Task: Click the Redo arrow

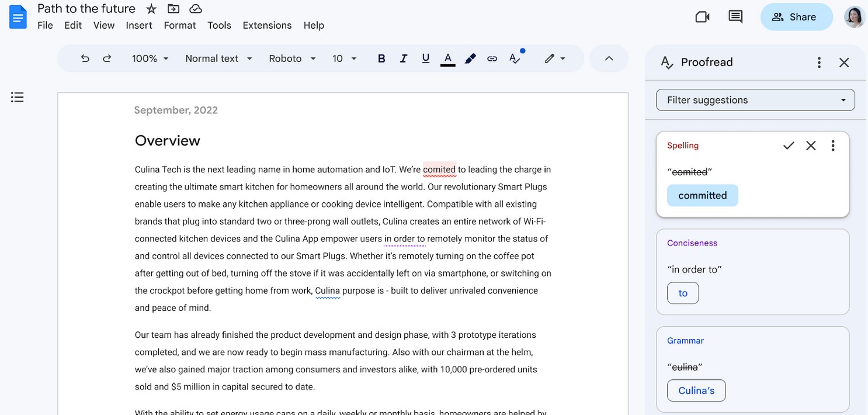Action: pos(107,58)
